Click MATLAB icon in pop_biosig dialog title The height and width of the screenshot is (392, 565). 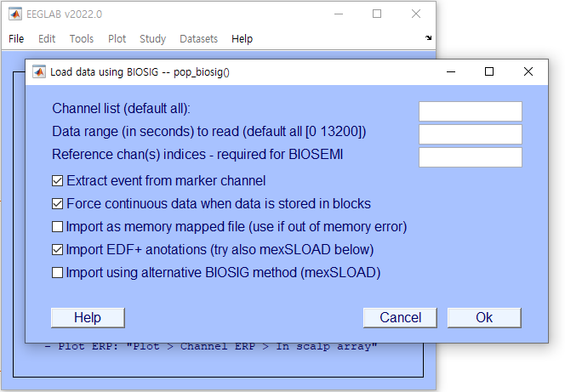[x=39, y=72]
